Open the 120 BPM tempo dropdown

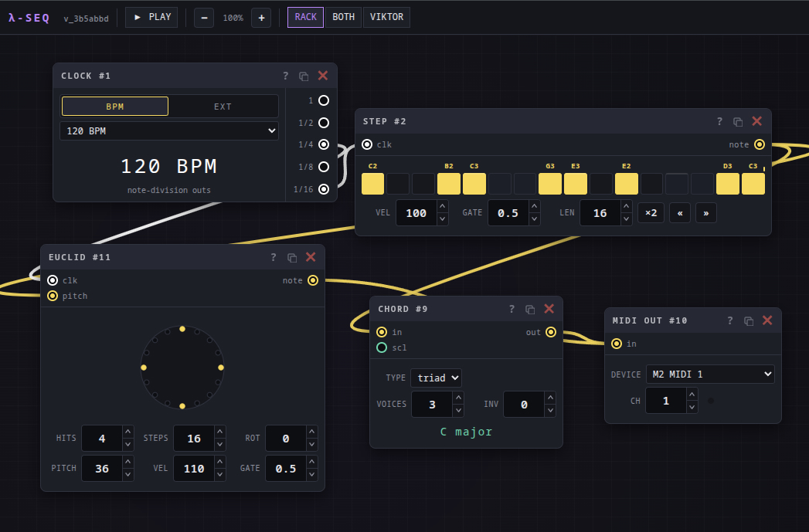[x=169, y=131]
